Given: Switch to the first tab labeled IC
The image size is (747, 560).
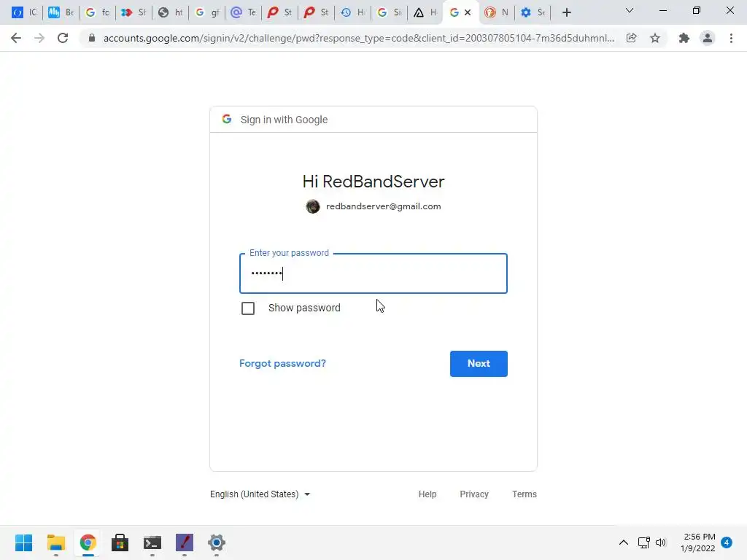Looking at the screenshot, I should [x=23, y=12].
